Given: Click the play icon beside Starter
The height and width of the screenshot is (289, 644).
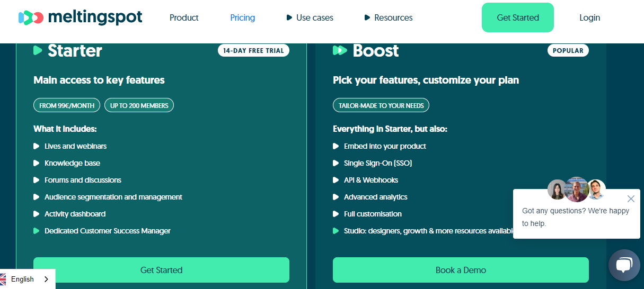Looking at the screenshot, I should (x=38, y=50).
